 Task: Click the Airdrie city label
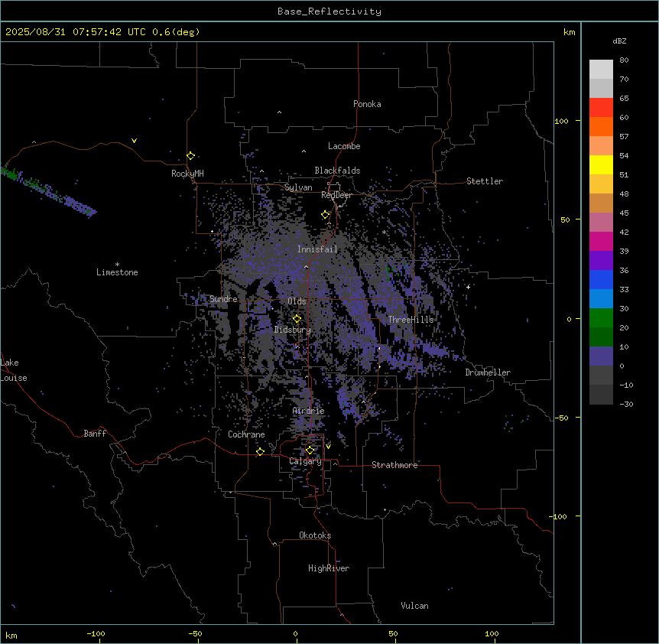[x=309, y=411]
